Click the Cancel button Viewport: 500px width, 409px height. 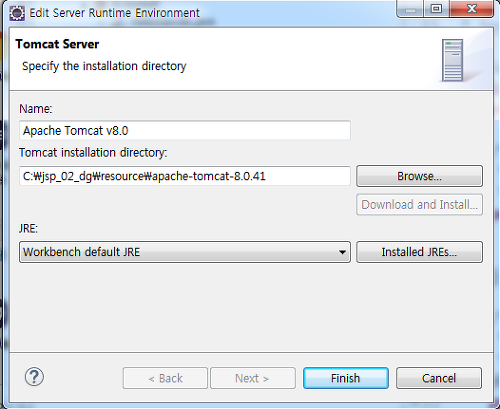(439, 378)
